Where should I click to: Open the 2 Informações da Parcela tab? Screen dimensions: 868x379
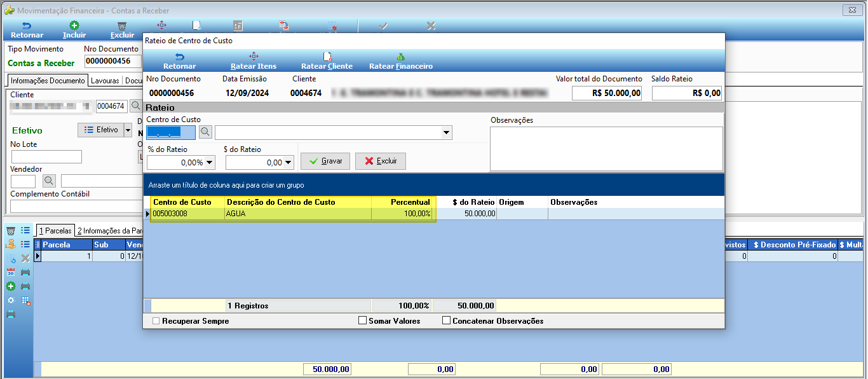[x=109, y=231]
